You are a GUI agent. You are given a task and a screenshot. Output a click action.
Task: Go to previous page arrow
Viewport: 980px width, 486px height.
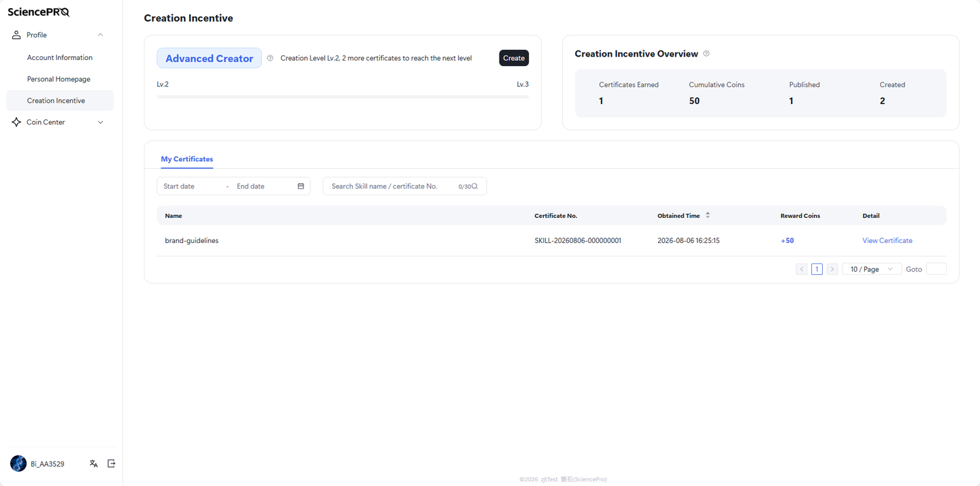click(802, 270)
